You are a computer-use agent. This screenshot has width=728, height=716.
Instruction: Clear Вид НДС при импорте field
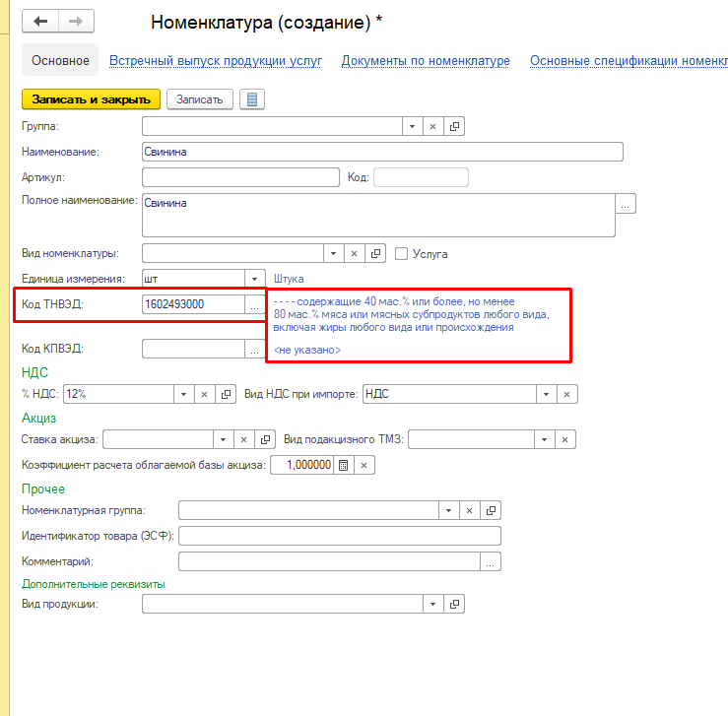coord(566,394)
